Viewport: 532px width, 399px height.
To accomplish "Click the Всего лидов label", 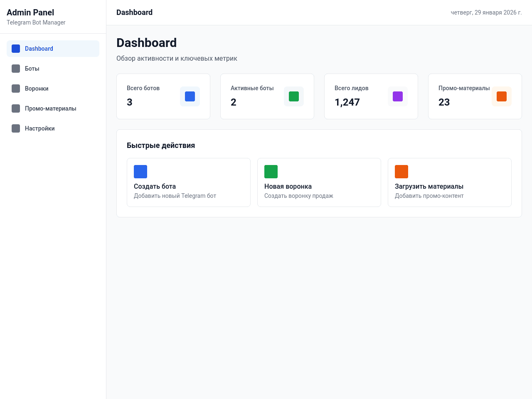I will point(352,88).
